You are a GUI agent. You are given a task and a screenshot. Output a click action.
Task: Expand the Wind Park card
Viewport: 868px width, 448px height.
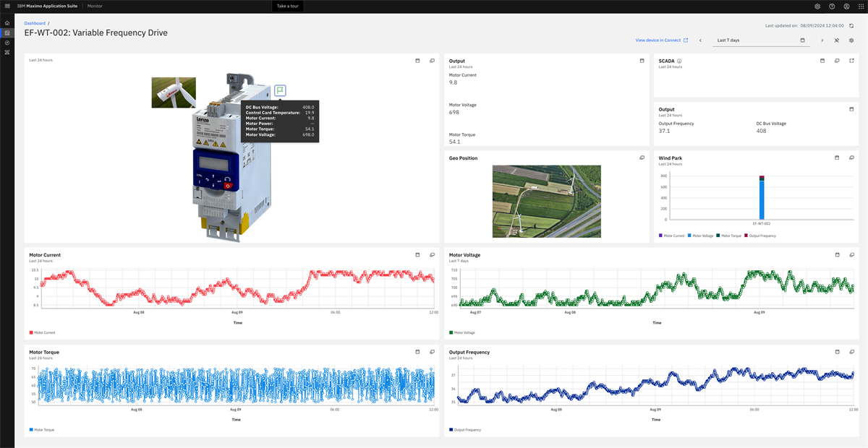pyautogui.click(x=851, y=158)
